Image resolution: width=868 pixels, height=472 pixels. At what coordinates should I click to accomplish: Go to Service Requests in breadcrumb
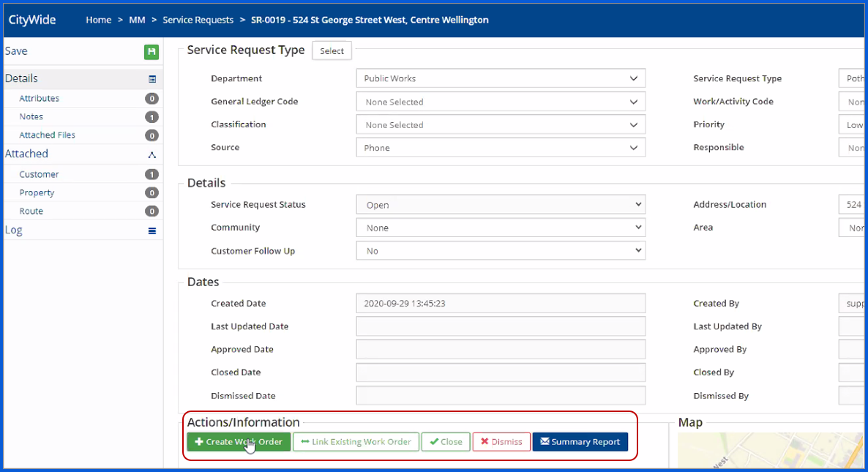tap(198, 20)
